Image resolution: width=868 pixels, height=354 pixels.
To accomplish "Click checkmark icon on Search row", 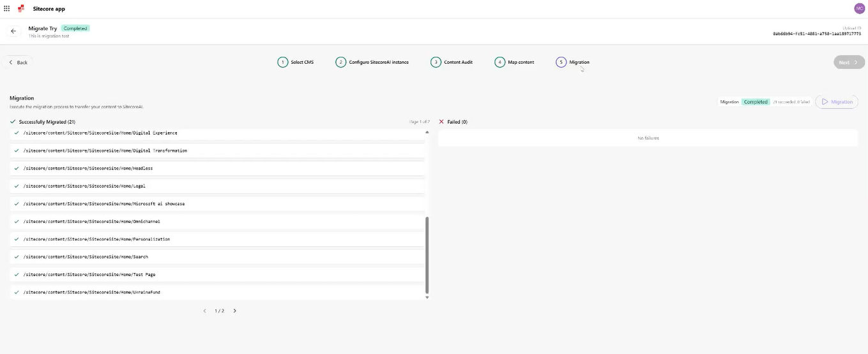I will [17, 256].
